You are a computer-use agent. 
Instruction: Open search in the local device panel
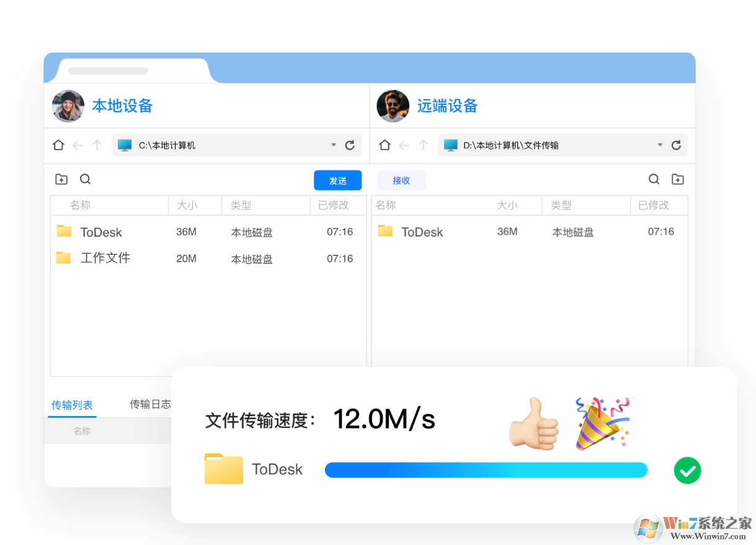pos(85,179)
